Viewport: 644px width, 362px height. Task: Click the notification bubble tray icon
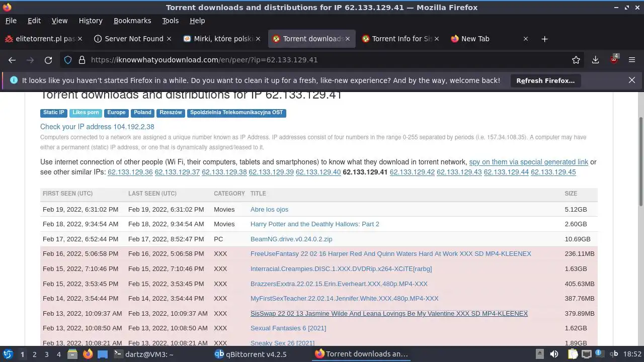click(x=599, y=353)
